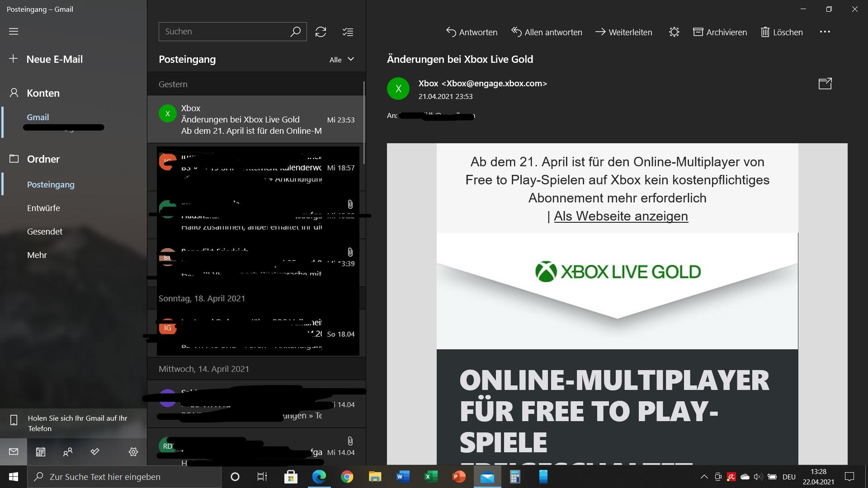Toggle the hamburger navigation menu
Image resolution: width=868 pixels, height=488 pixels.
coord(14,32)
